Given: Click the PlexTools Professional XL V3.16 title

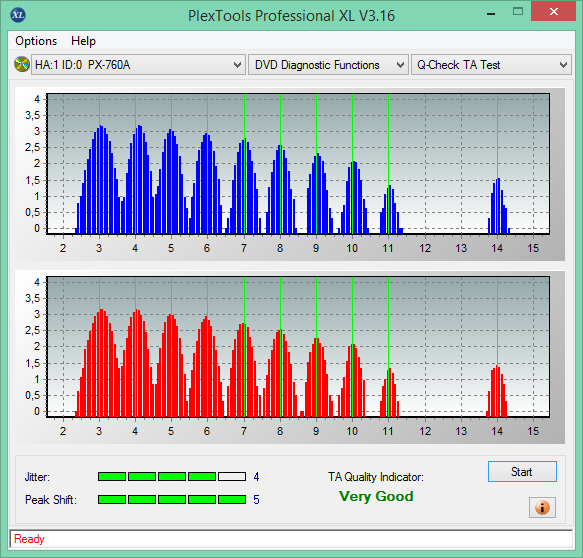Looking at the screenshot, I should pyautogui.click(x=291, y=16).
